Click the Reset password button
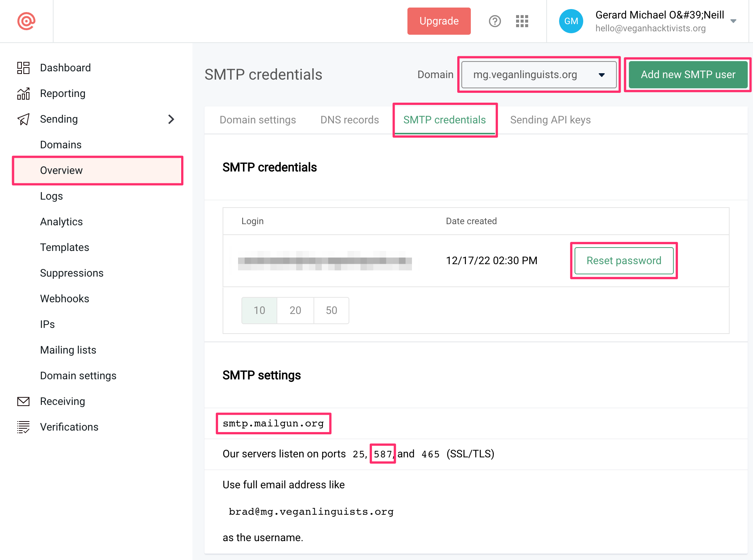 point(624,260)
